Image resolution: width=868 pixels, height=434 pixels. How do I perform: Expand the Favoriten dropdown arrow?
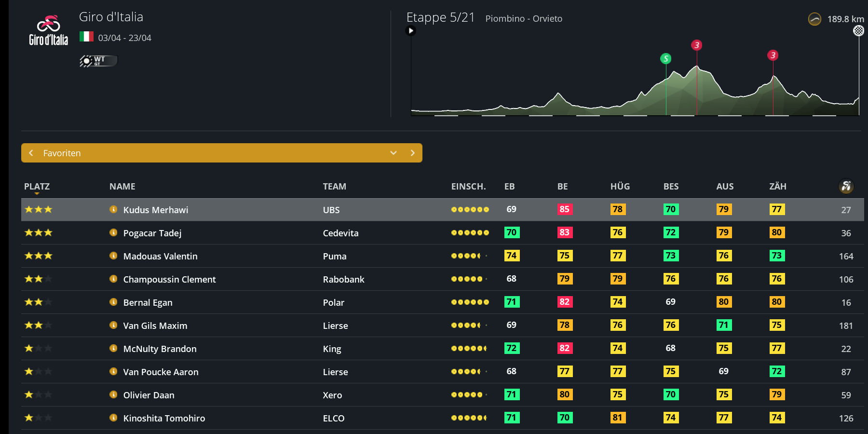pos(393,153)
